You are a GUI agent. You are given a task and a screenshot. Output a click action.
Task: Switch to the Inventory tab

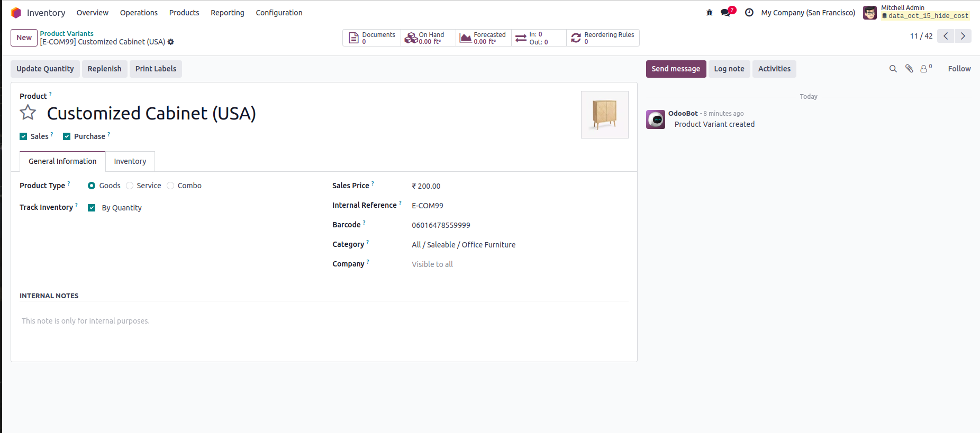coord(130,161)
